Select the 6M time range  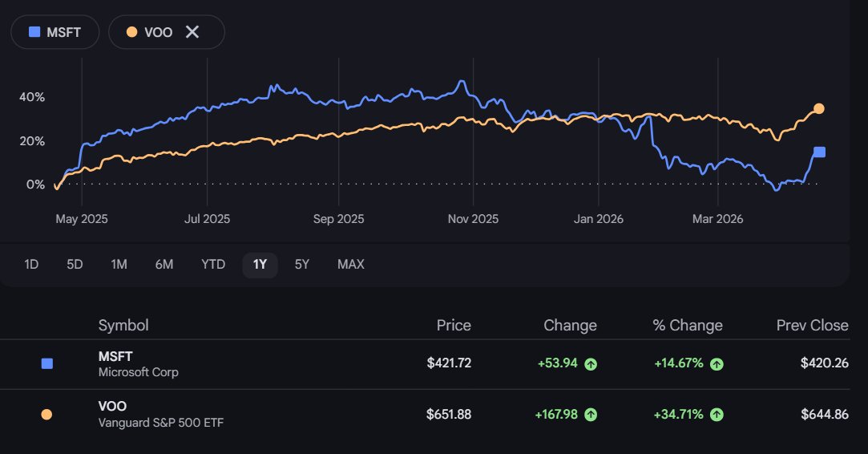[x=164, y=265]
